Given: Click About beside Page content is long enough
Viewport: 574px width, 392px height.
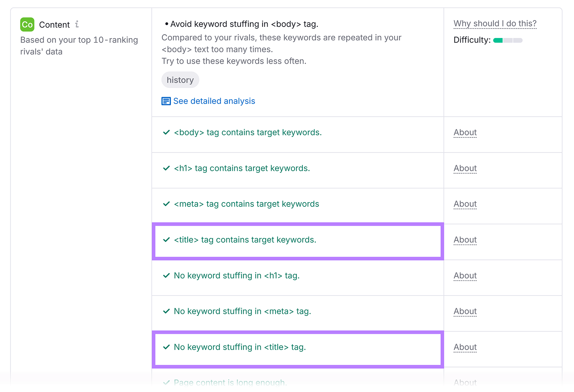Looking at the screenshot, I should (x=465, y=383).
